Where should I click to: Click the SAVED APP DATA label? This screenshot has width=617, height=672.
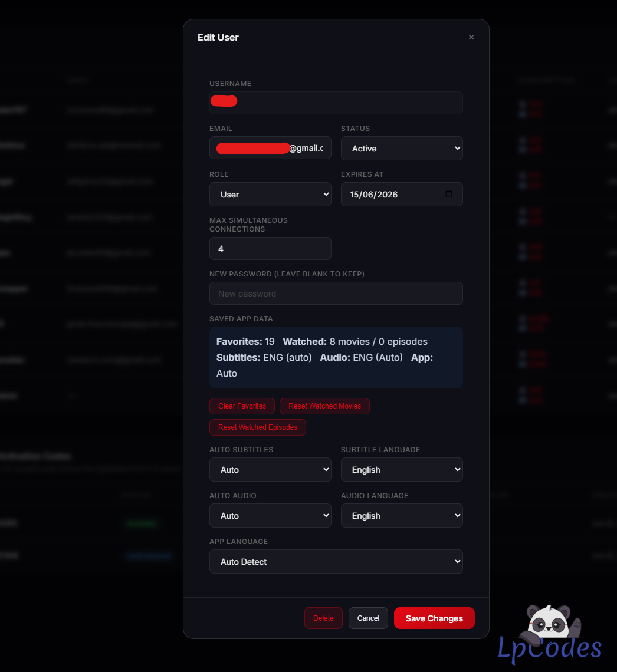pyautogui.click(x=241, y=319)
